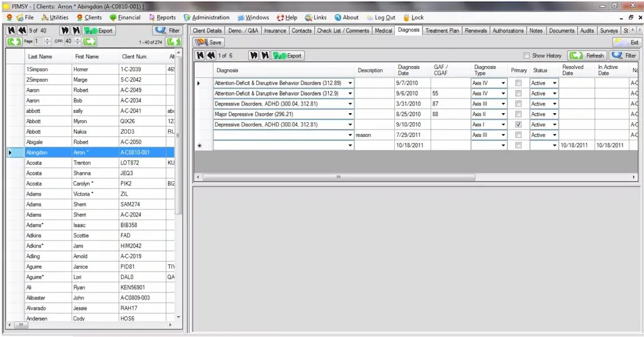This screenshot has height=337, width=644.
Task: Open the Filter tool above the client list
Action: [166, 30]
